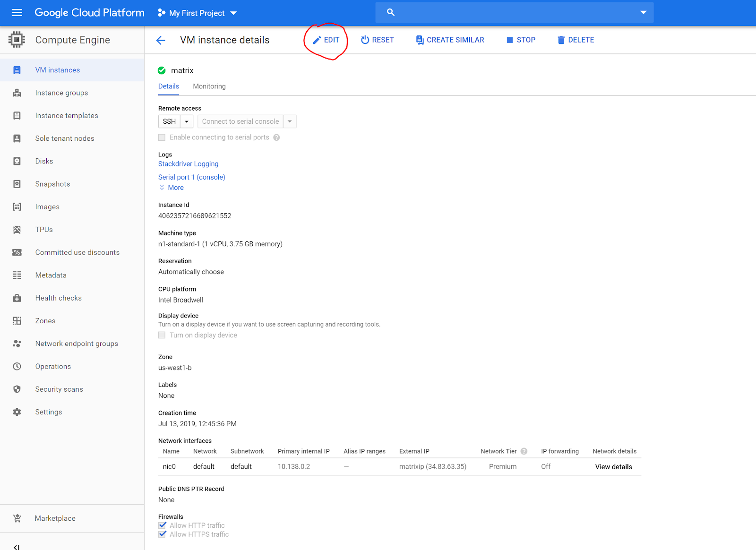Click help icon next to Network Tier

tap(524, 451)
